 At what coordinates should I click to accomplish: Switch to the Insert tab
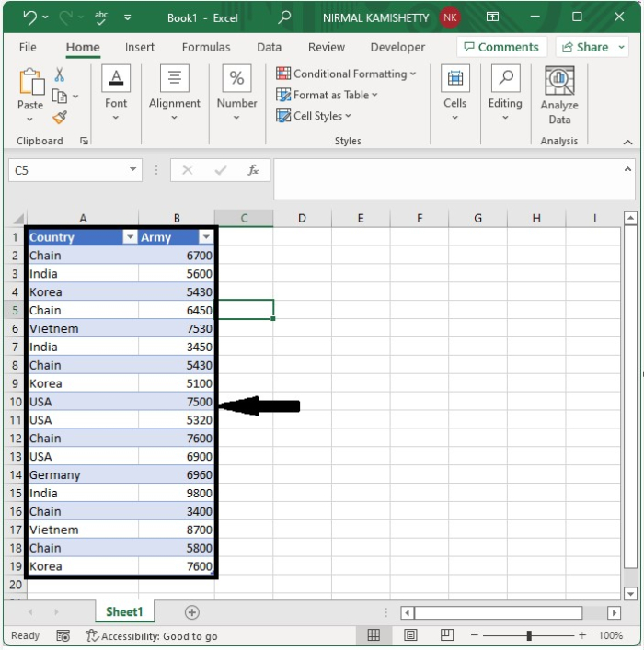pyautogui.click(x=140, y=47)
